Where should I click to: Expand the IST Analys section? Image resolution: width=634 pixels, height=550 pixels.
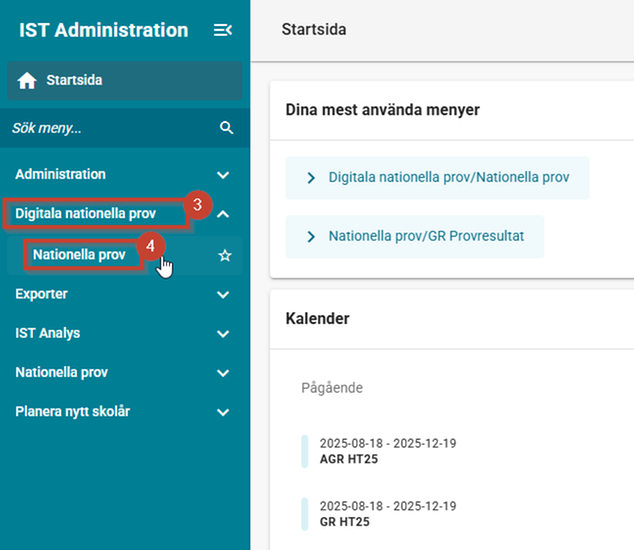223,334
